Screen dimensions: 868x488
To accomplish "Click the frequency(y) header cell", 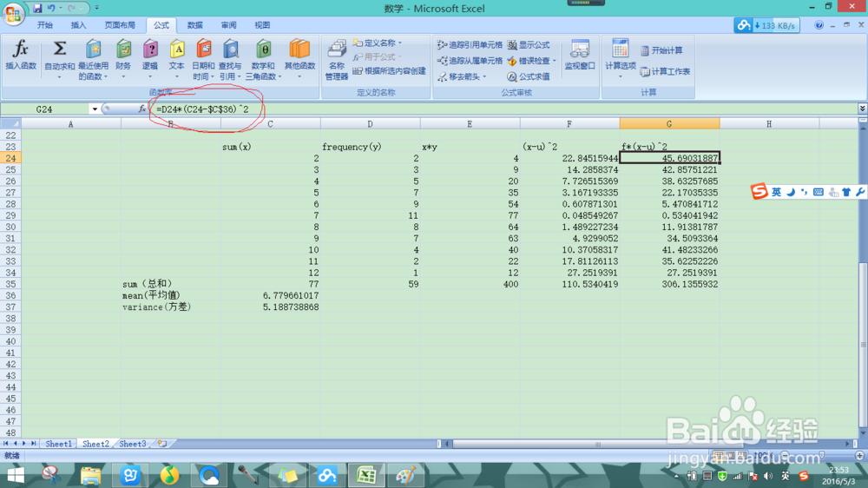I will 370,147.
